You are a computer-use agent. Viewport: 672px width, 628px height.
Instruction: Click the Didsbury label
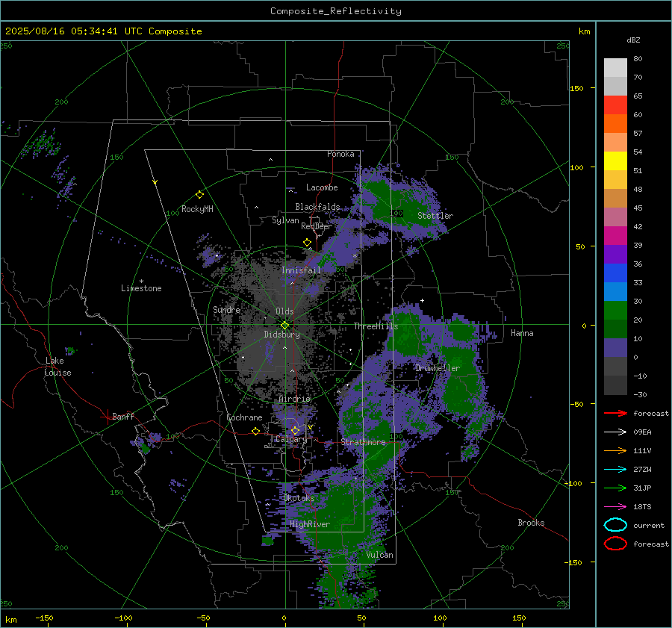(x=281, y=335)
